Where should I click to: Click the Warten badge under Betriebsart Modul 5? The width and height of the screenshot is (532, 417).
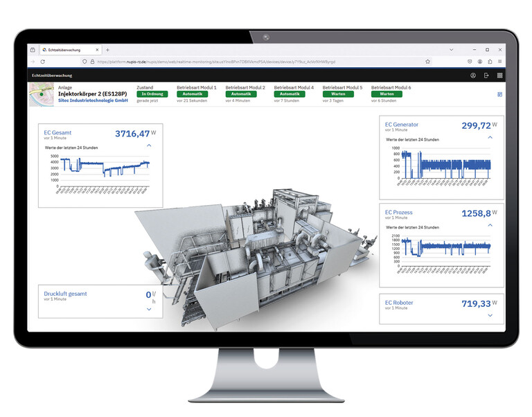(338, 94)
